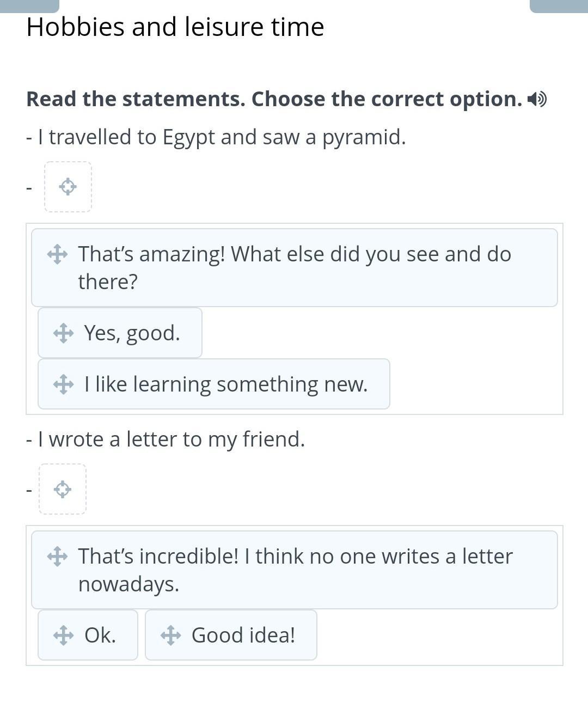Click the drag handle next to "Ok."

point(63,636)
